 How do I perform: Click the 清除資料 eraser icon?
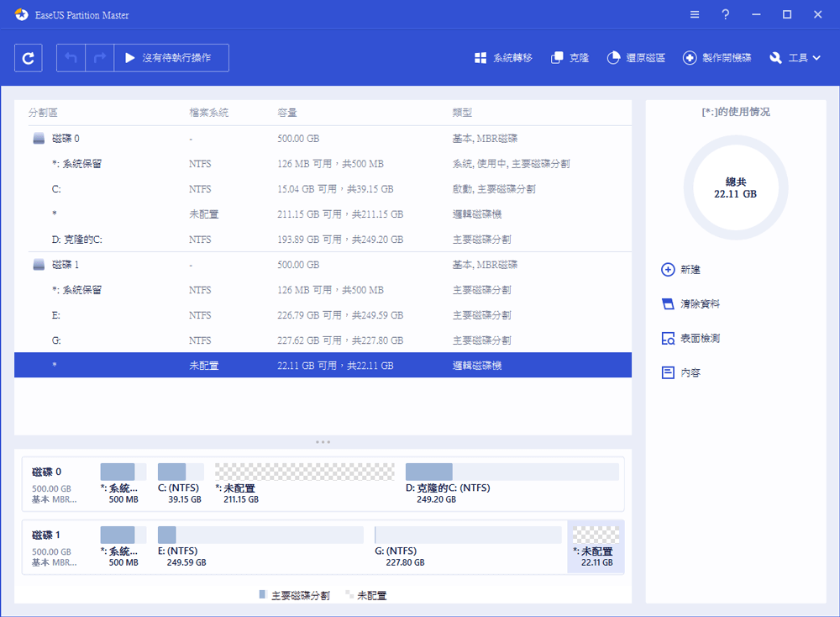(x=668, y=304)
